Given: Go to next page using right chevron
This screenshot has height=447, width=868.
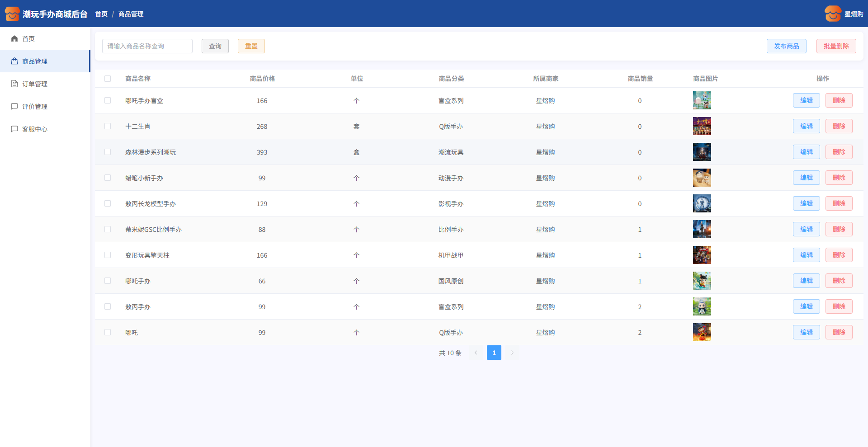Looking at the screenshot, I should pos(512,353).
